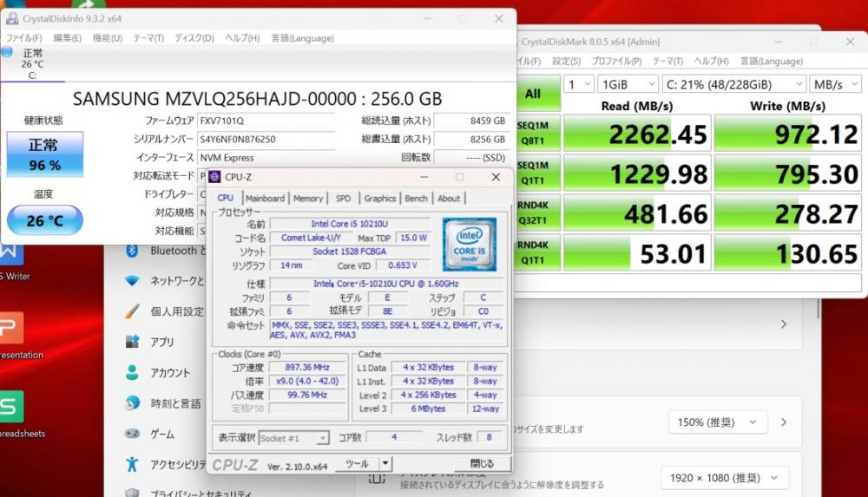
Task: Open the 150% scale dropdown in Settings
Action: point(718,422)
